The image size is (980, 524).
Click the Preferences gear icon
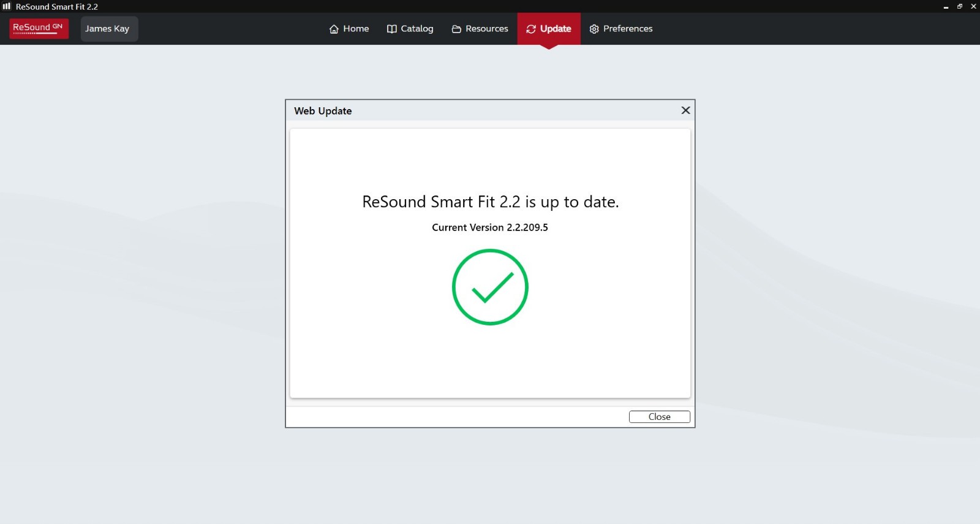[x=594, y=29]
